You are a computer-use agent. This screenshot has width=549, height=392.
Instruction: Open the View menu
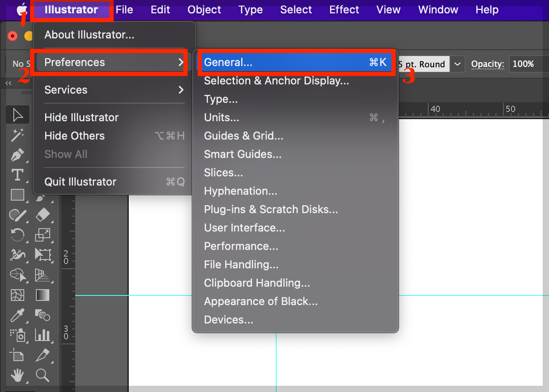click(389, 10)
